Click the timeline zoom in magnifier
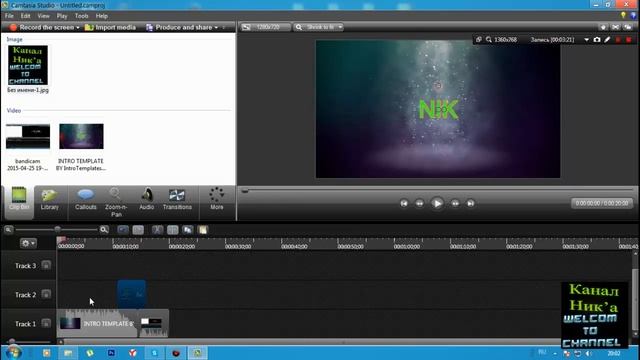 click(104, 230)
